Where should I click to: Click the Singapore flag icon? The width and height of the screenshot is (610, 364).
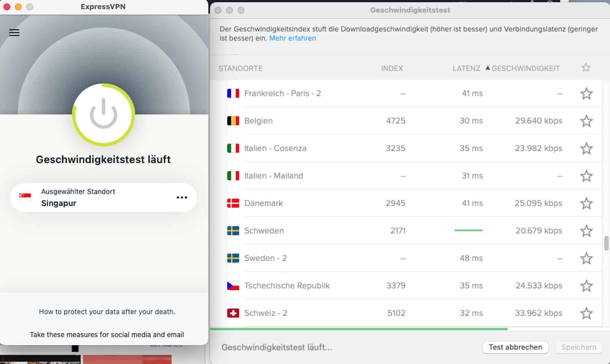coord(25,197)
